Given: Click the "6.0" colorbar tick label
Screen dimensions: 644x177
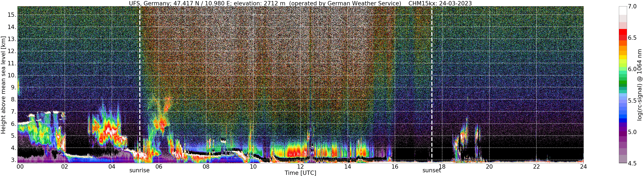Looking at the screenshot, I should point(632,69).
